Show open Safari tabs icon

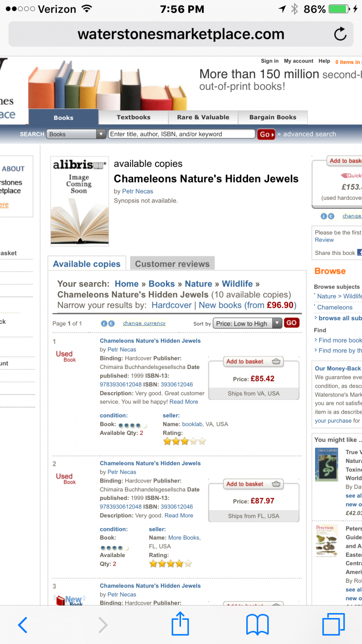[333, 625]
